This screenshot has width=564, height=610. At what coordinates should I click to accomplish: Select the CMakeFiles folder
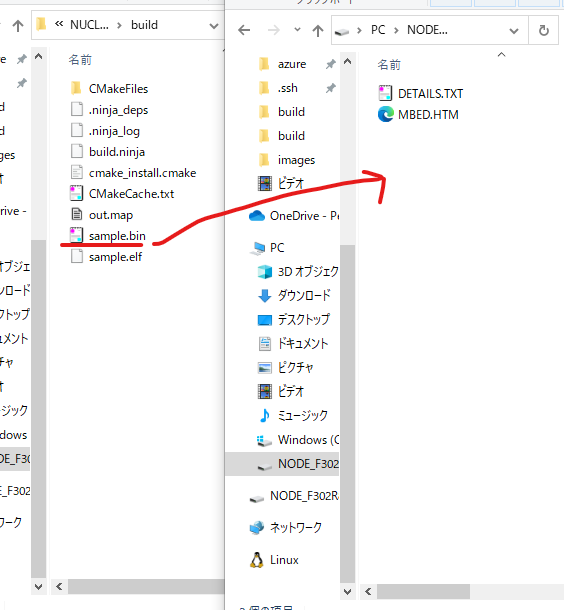(x=109, y=89)
